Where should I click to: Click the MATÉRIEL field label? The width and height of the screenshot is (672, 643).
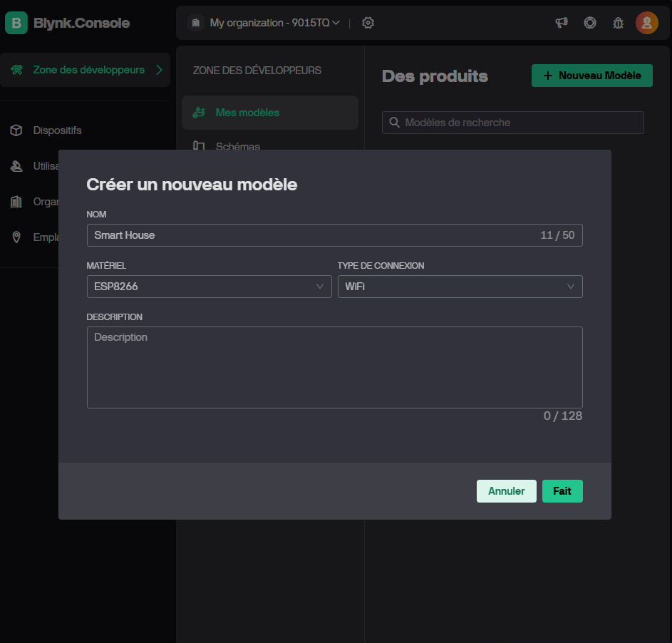coord(106,266)
